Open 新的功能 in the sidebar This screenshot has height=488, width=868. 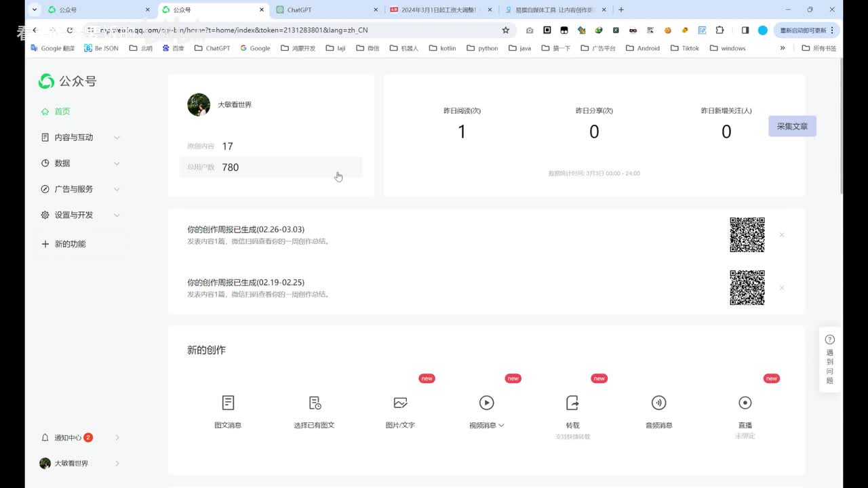(70, 244)
